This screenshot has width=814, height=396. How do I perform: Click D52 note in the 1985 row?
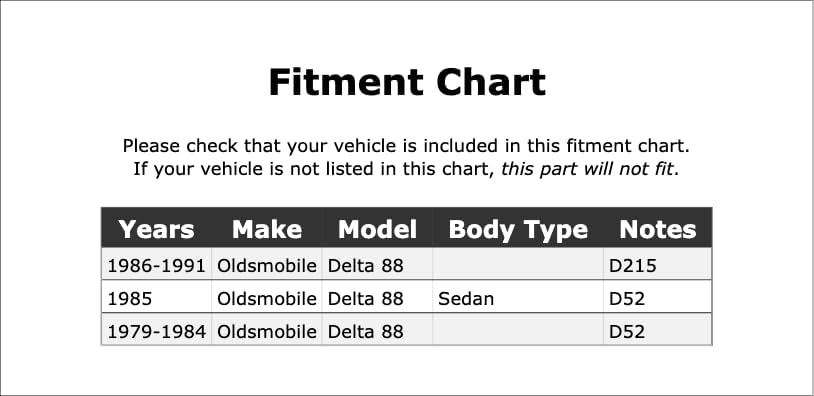point(658,298)
